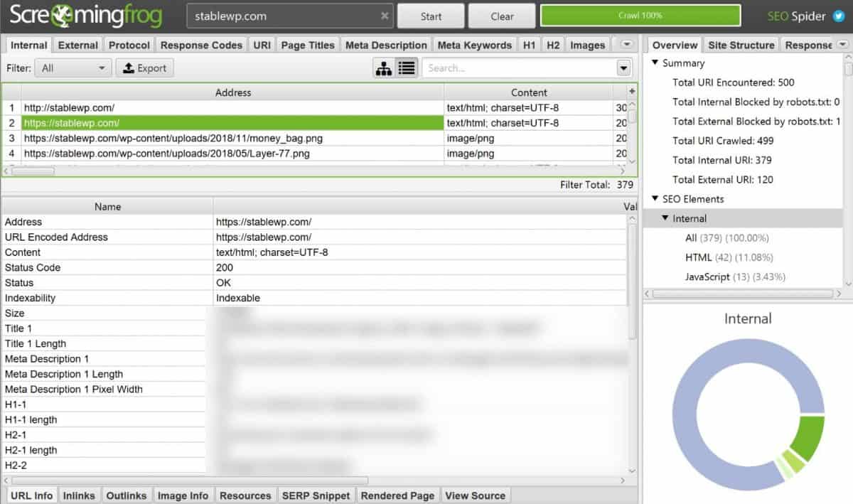Click the Clear button

[502, 16]
